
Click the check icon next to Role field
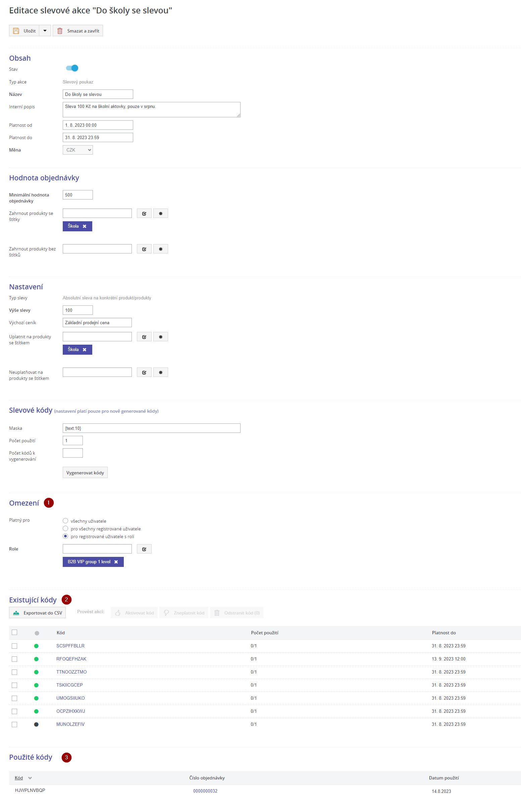(x=144, y=549)
